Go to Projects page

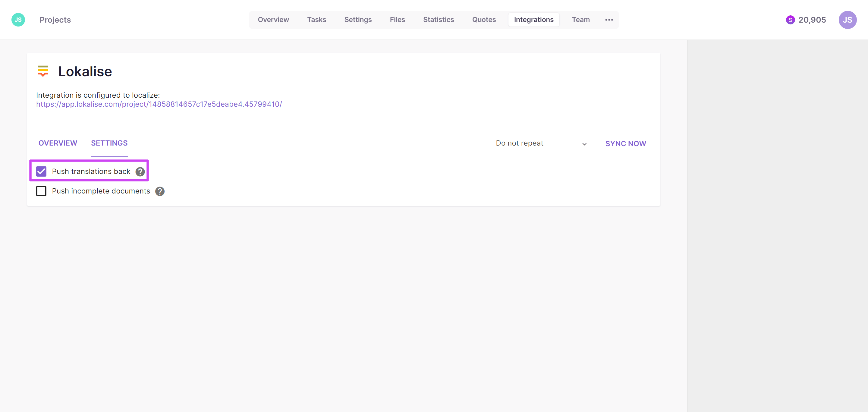[55, 20]
